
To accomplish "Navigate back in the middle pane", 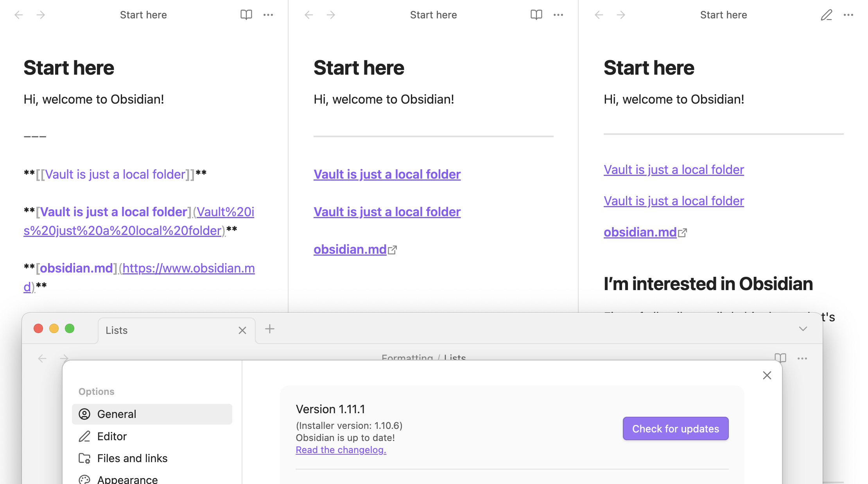I will (309, 15).
